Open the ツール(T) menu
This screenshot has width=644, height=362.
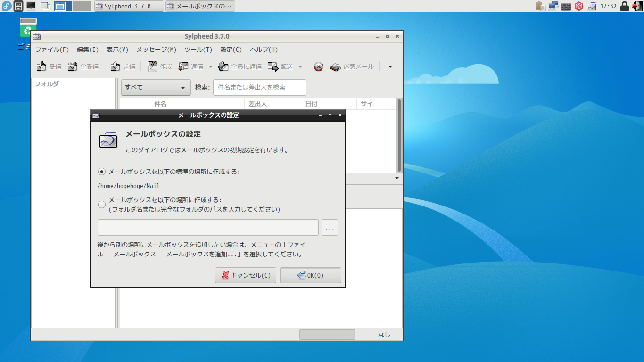[198, 49]
